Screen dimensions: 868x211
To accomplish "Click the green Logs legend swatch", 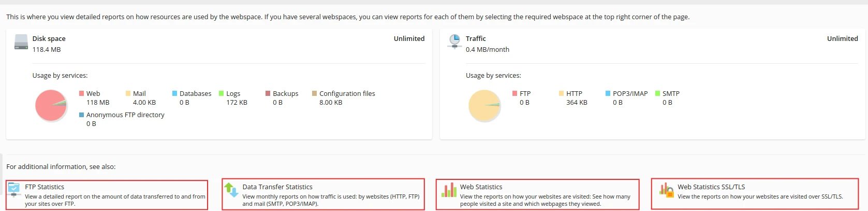I will click(221, 93).
